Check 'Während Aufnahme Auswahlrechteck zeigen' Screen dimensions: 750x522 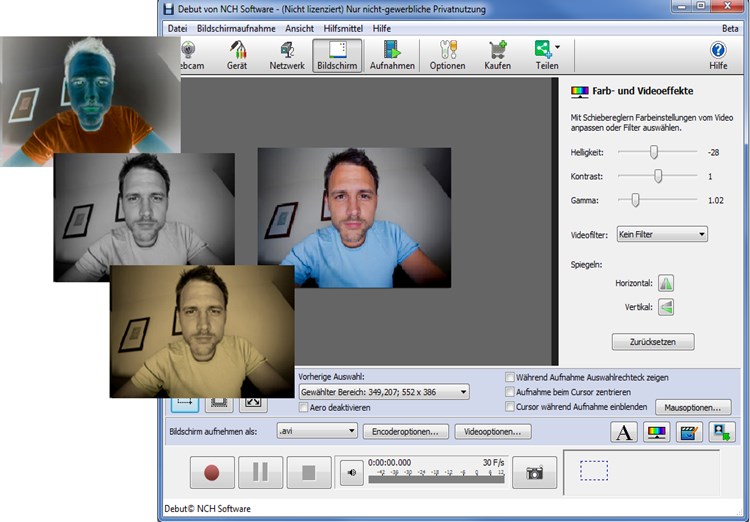tap(510, 377)
